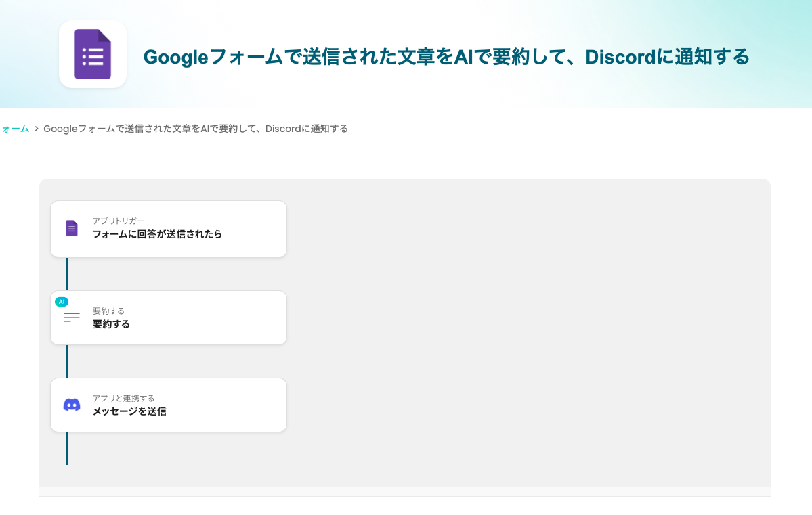This screenshot has width=812, height=515.
Task: Click the Google Forms icon in trigger card
Action: [x=72, y=228]
